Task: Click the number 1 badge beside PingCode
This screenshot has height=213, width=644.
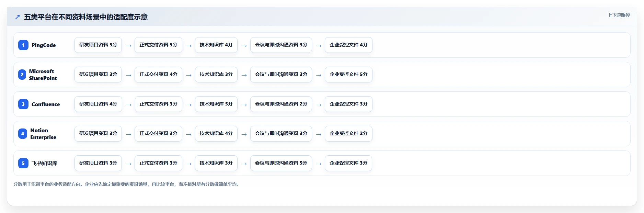Action: pos(23,45)
